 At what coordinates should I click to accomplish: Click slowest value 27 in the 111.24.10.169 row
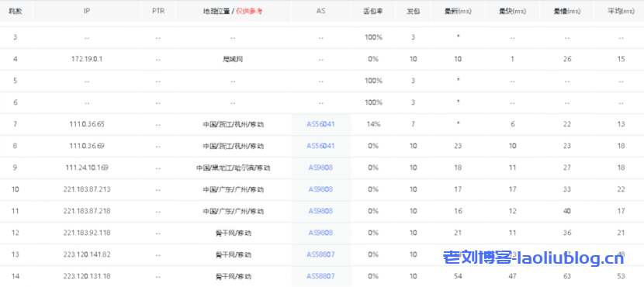[x=566, y=168]
